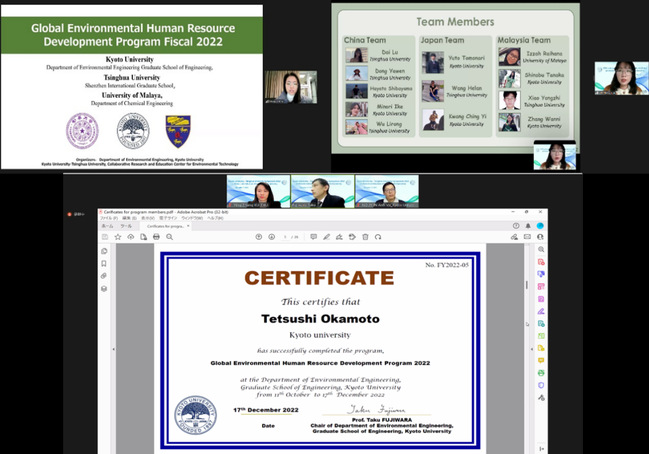Show the page thumbnails panel in the left sidebar

pos(104,251)
